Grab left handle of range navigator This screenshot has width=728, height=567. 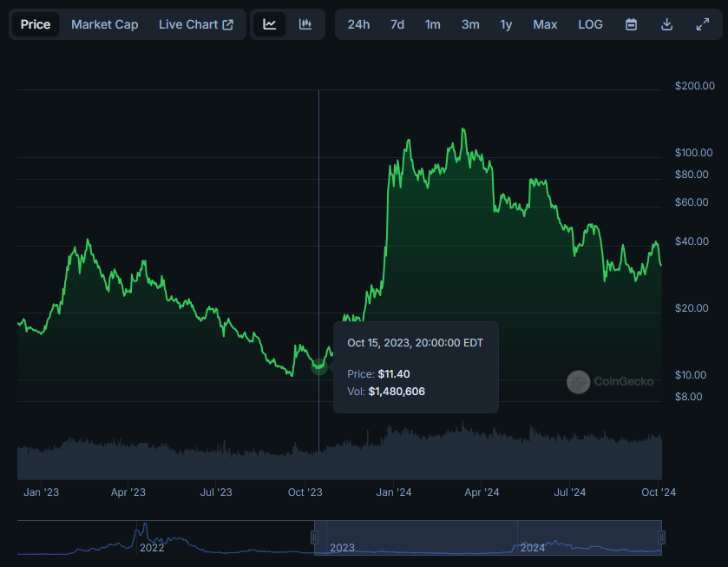(x=314, y=537)
